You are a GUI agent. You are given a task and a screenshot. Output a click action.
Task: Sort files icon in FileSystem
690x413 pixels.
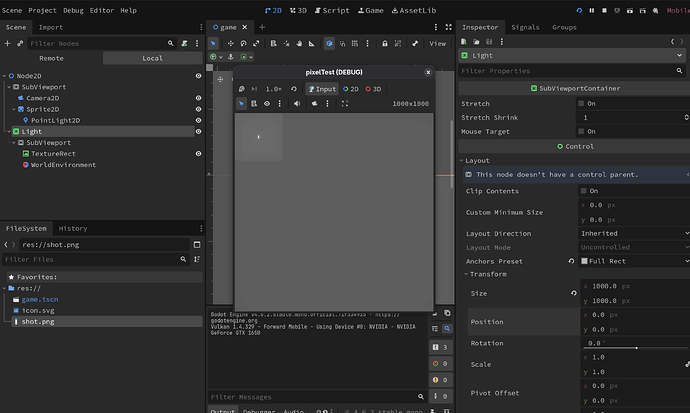[x=197, y=259]
